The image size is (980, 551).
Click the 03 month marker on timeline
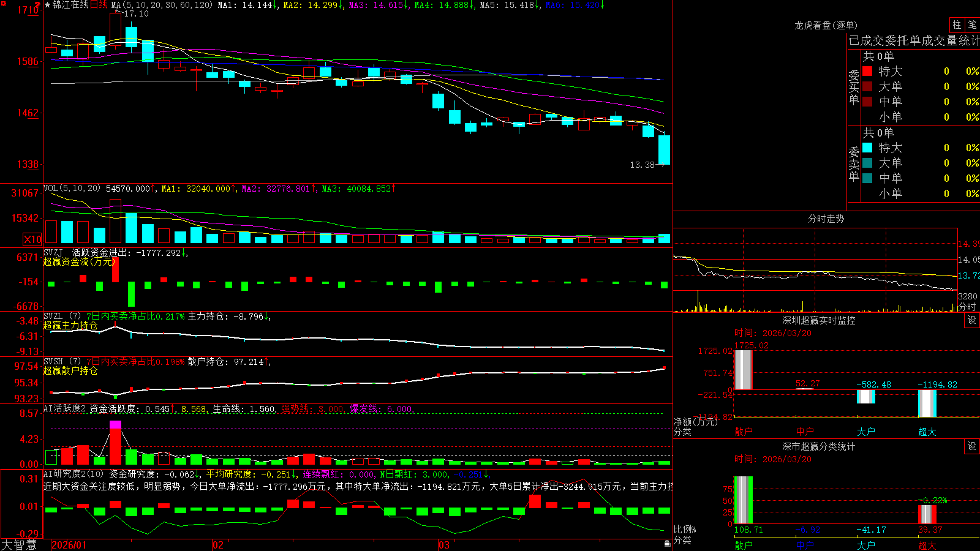[444, 545]
